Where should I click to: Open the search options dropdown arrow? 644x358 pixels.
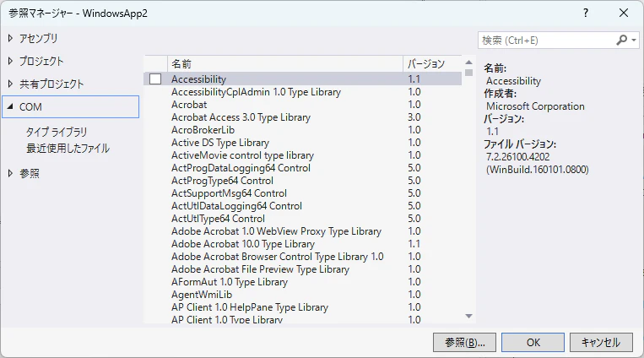634,41
